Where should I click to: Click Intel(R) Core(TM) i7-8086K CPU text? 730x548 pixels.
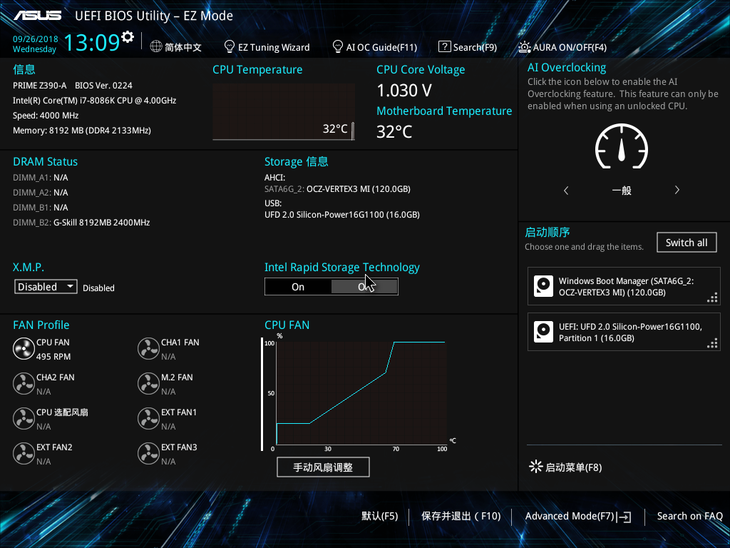click(95, 101)
